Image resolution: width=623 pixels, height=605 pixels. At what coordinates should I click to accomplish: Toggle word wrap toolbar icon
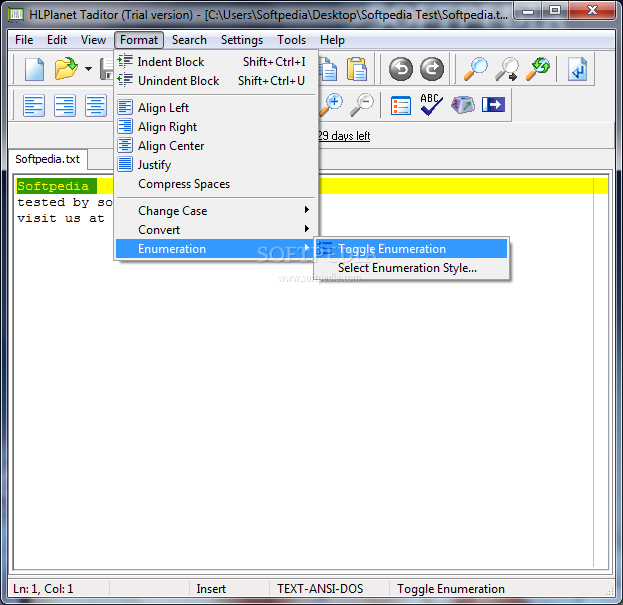point(577,69)
